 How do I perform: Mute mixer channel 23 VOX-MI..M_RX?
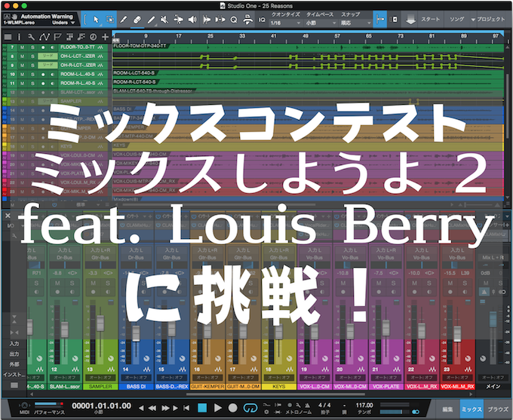[450, 283]
